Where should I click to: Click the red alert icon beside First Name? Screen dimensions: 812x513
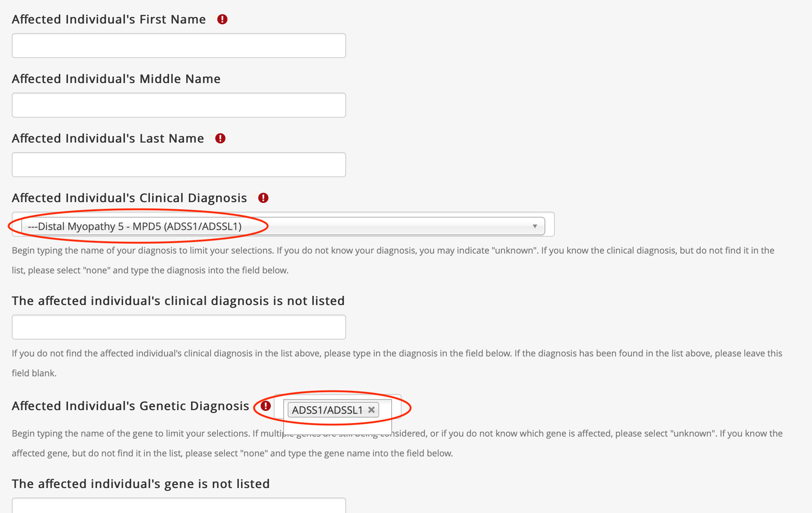(222, 19)
